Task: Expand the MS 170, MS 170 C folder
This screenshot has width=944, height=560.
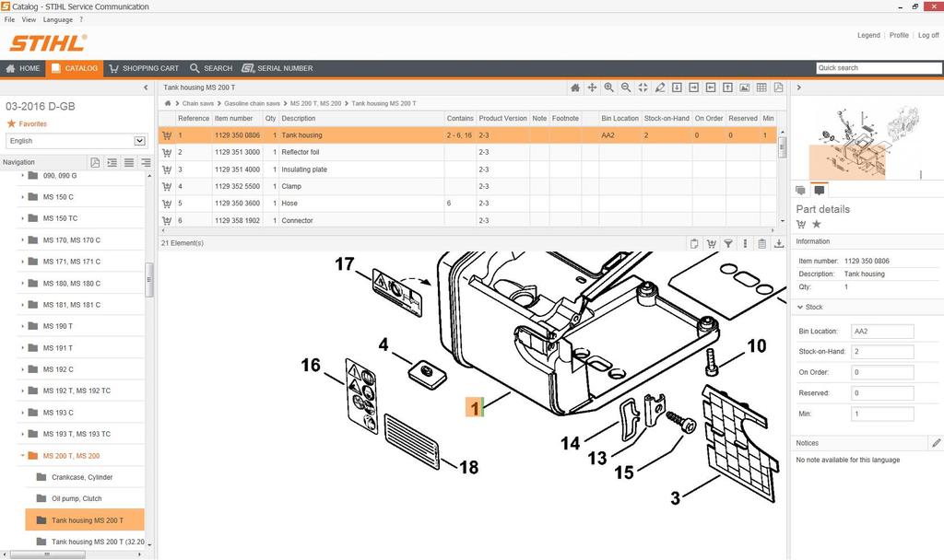Action: click(x=23, y=240)
